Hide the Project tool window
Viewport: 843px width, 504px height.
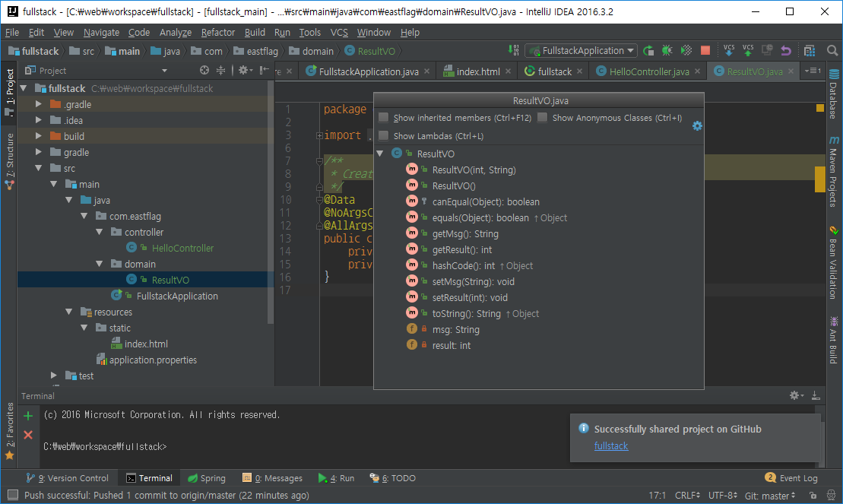(264, 71)
